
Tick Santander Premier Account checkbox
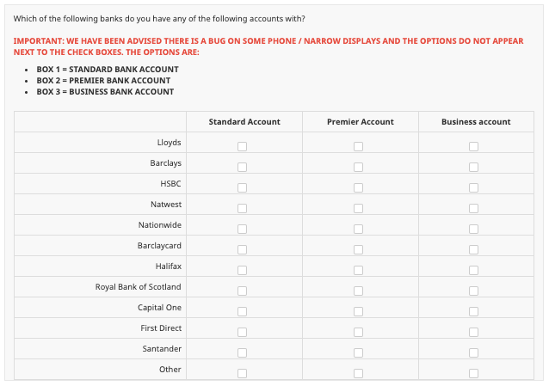click(358, 352)
